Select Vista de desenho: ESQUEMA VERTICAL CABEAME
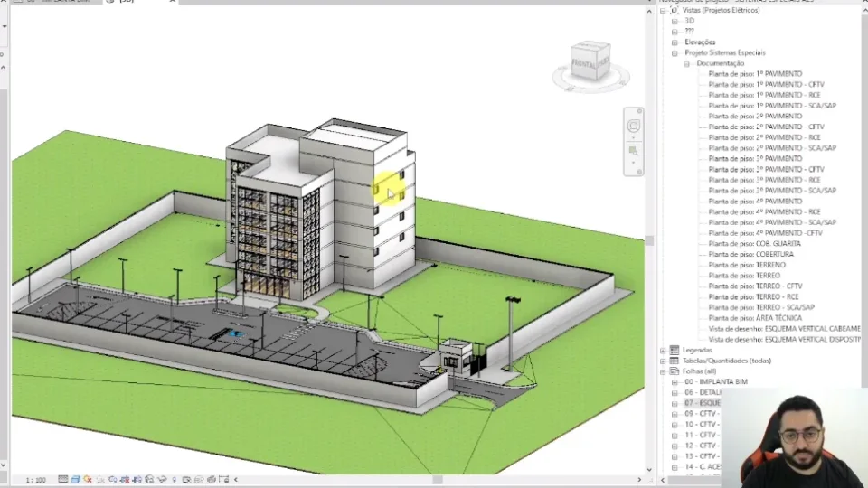Viewport: 868px width, 488px height. (x=785, y=329)
